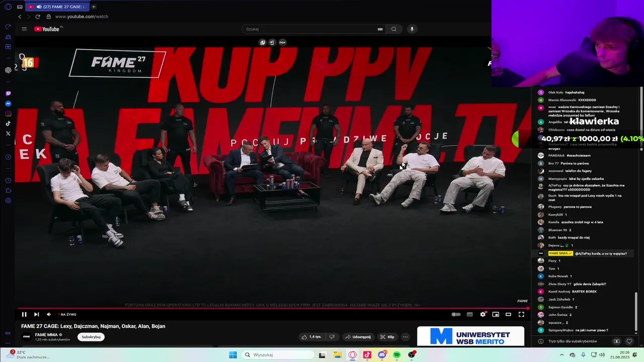Open X (Twitter) in the Opera sidebar
This screenshot has height=362, width=644.
(8, 133)
